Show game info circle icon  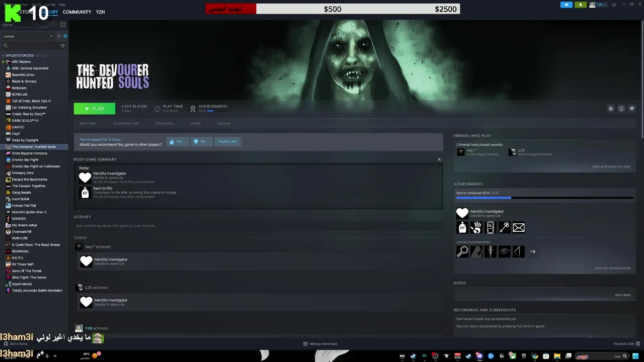(621, 109)
